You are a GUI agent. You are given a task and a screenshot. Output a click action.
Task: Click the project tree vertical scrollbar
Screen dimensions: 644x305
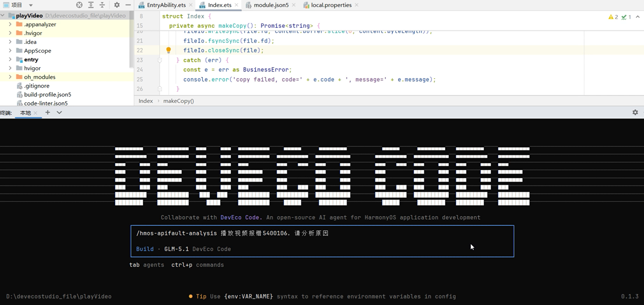[x=132, y=39]
